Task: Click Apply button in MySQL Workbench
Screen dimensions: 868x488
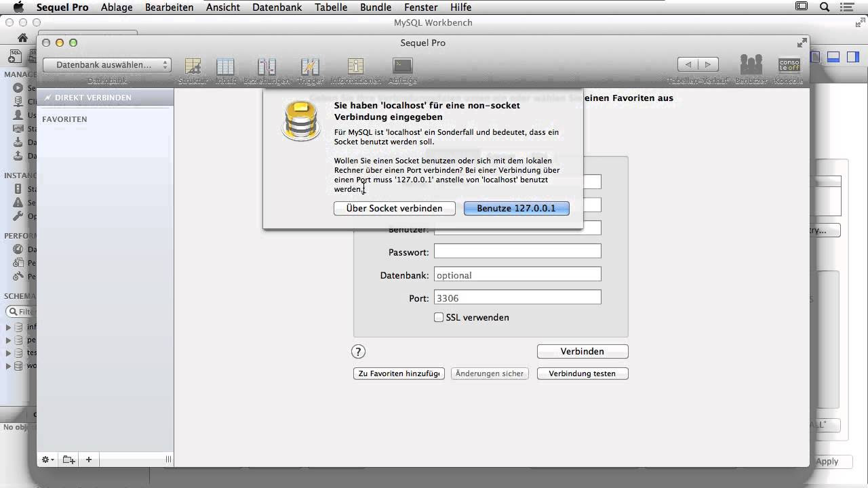Action: (827, 461)
